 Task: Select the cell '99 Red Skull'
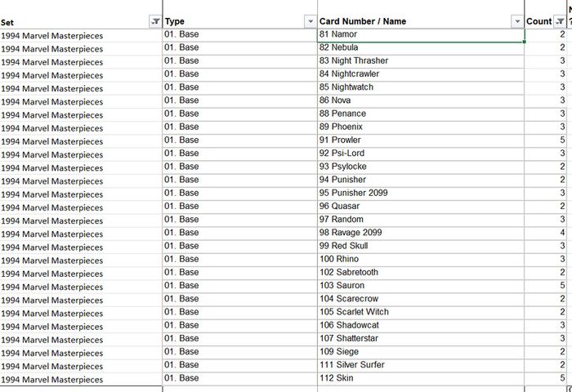tap(421, 247)
